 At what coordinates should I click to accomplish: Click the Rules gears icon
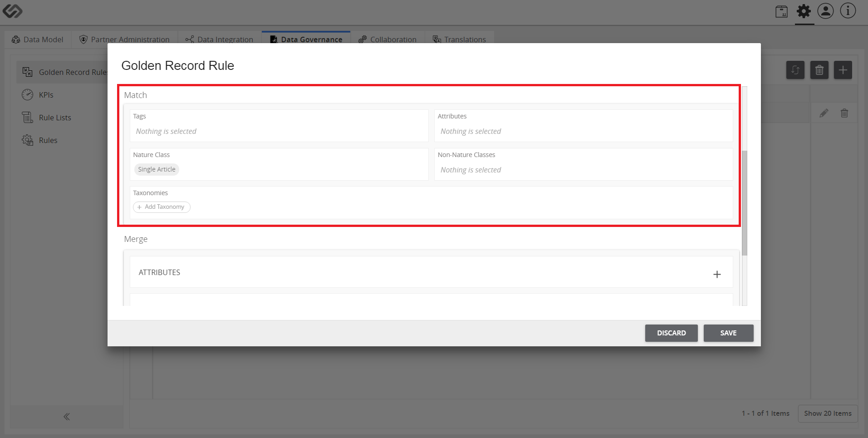tap(27, 140)
